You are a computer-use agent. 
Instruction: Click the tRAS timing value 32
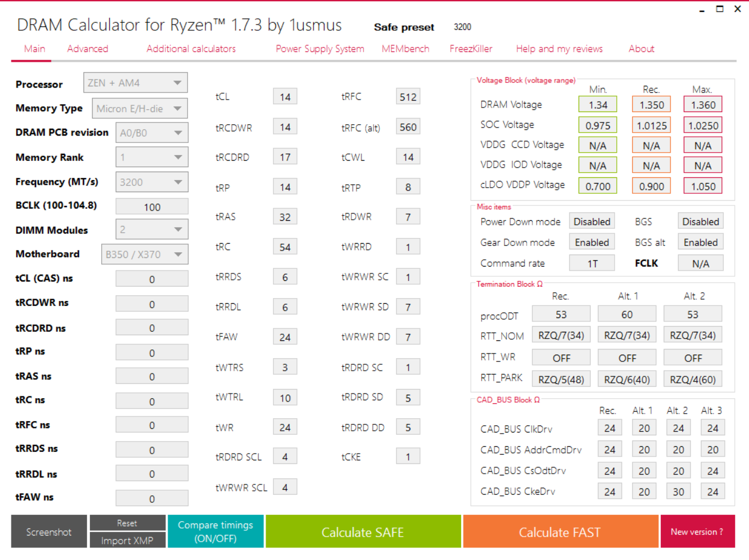pos(285,217)
